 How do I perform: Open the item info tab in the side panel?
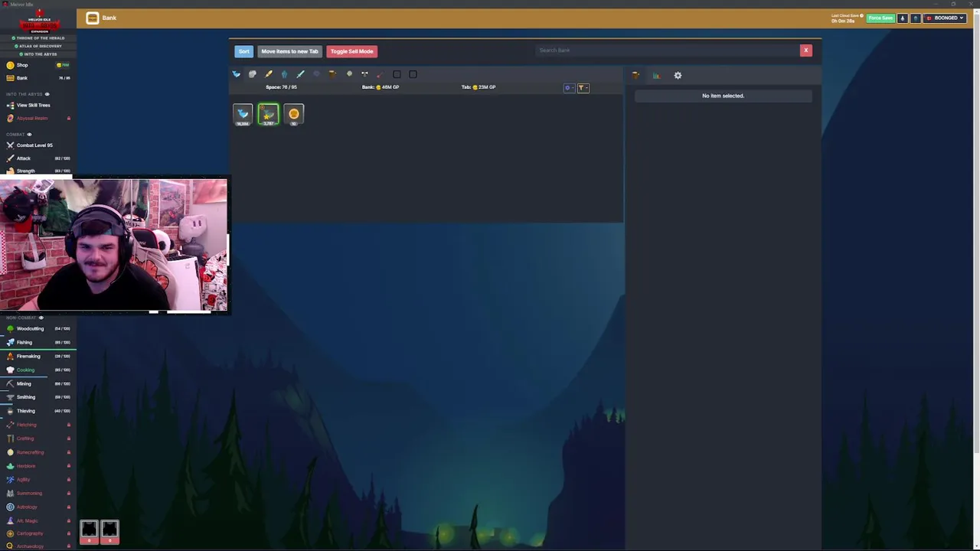click(635, 75)
